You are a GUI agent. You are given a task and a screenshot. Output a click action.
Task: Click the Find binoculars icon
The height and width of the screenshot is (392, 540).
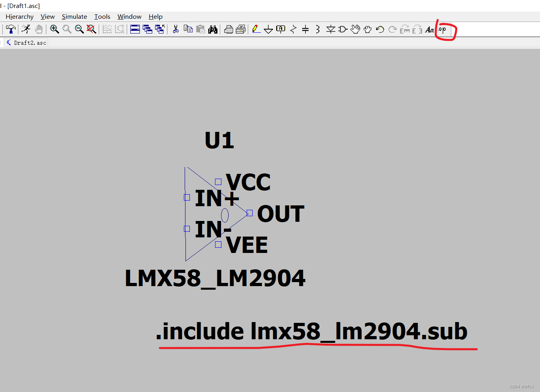[x=213, y=29]
